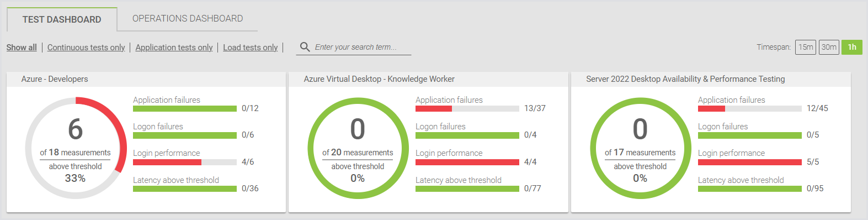Click Server 2022 Login performance bar 5/5
This screenshot has height=220, width=868.
pos(750,162)
